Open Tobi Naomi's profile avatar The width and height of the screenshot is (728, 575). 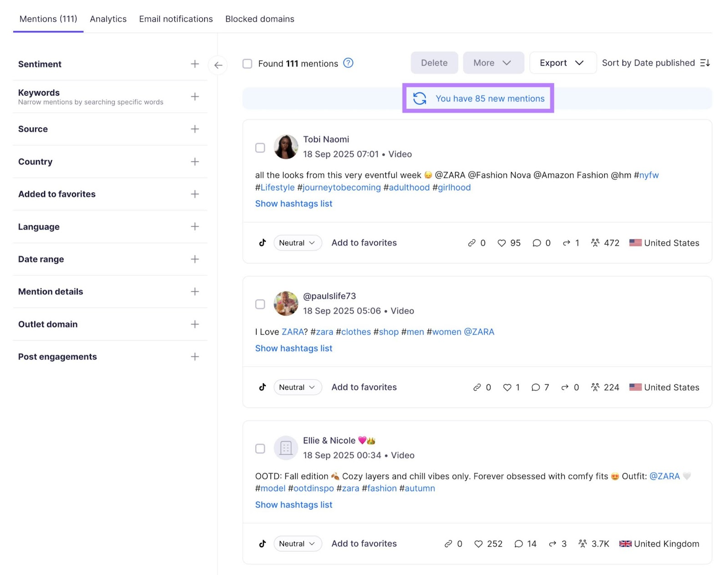pos(286,147)
